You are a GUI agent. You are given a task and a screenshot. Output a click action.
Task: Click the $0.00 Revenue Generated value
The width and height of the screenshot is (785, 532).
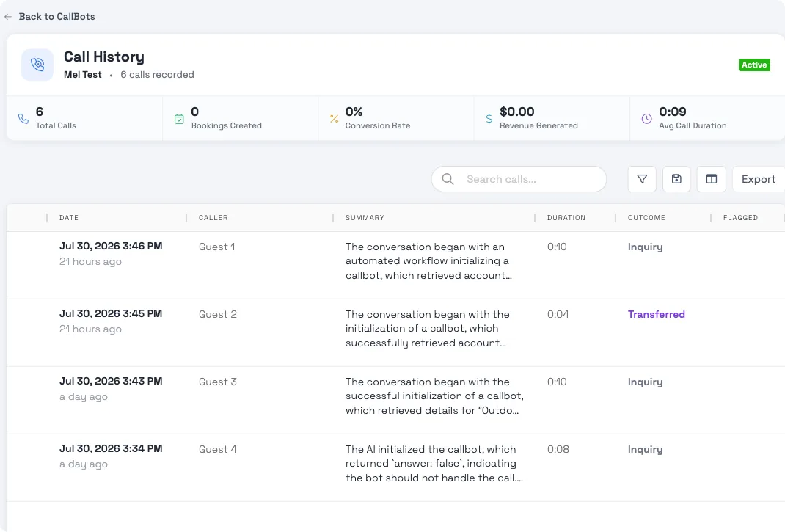(516, 112)
